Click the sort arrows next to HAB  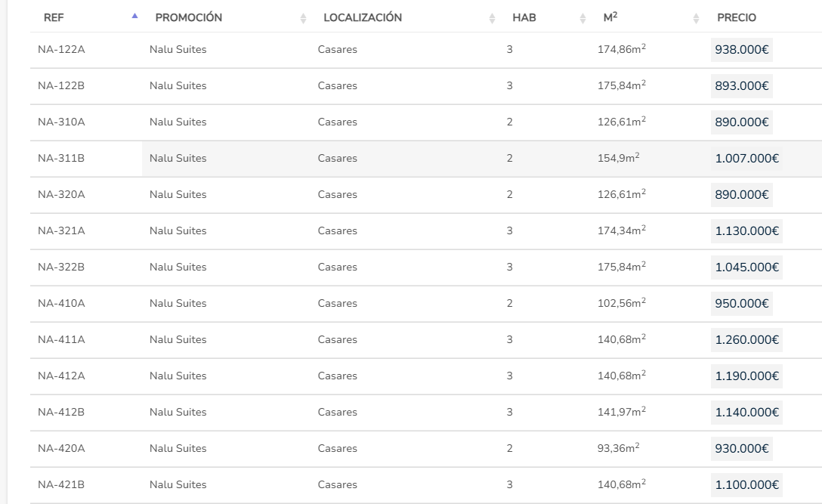[583, 18]
